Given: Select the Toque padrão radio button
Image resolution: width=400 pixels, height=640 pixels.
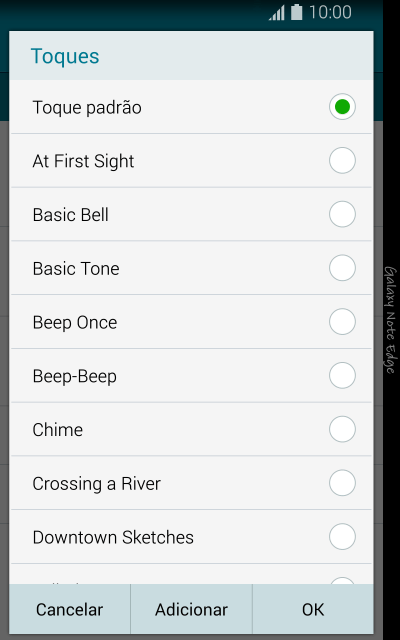Looking at the screenshot, I should tap(342, 107).
